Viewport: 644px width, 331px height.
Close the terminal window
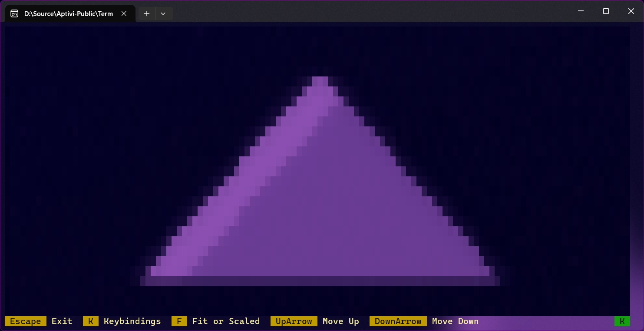coord(631,11)
